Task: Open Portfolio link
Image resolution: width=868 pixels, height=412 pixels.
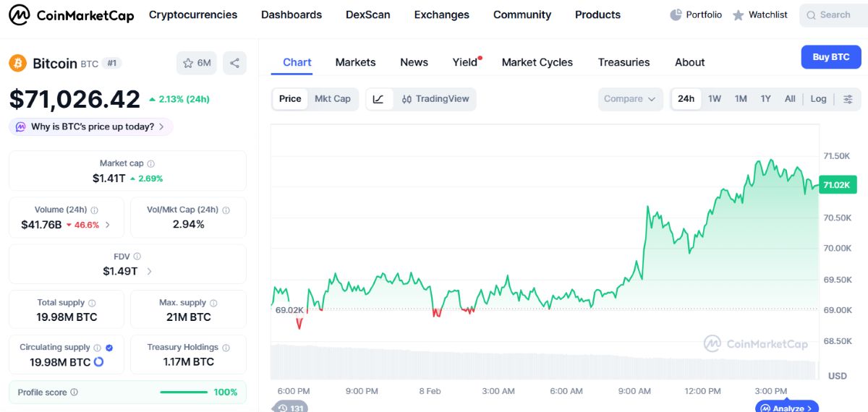Action: coord(696,14)
